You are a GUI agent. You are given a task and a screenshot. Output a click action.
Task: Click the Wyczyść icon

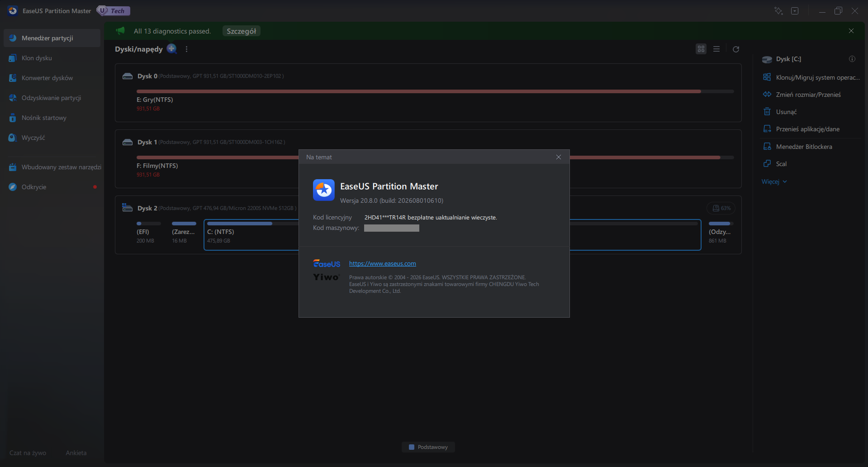pyautogui.click(x=13, y=138)
